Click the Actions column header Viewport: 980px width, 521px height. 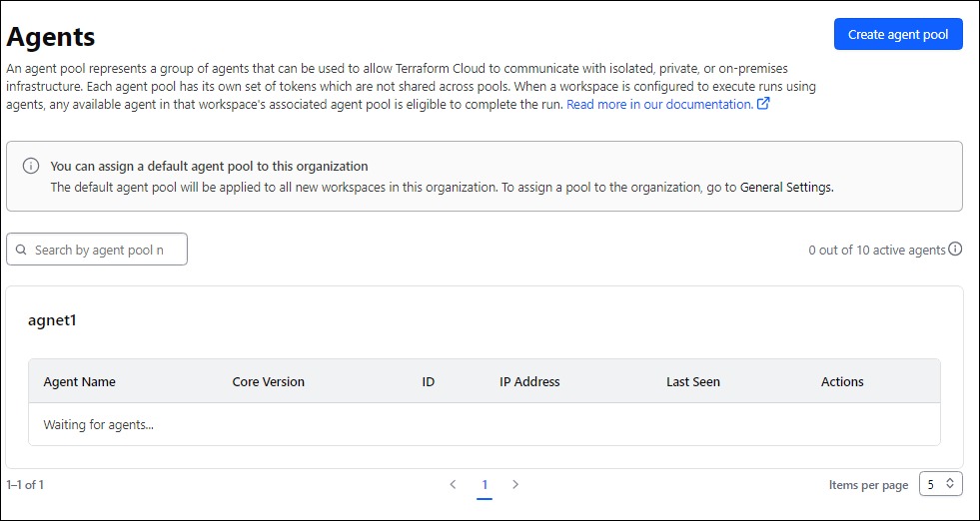pyautogui.click(x=842, y=381)
